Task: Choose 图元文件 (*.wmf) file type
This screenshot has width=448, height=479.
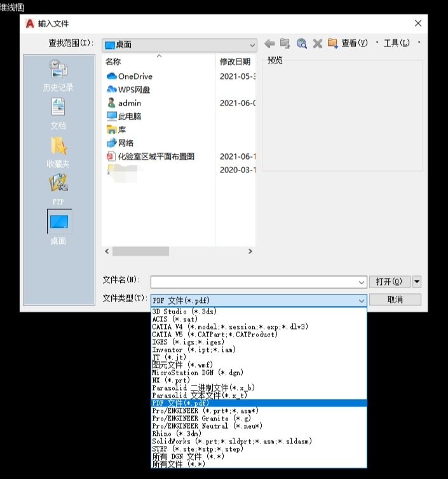Action: coord(259,364)
